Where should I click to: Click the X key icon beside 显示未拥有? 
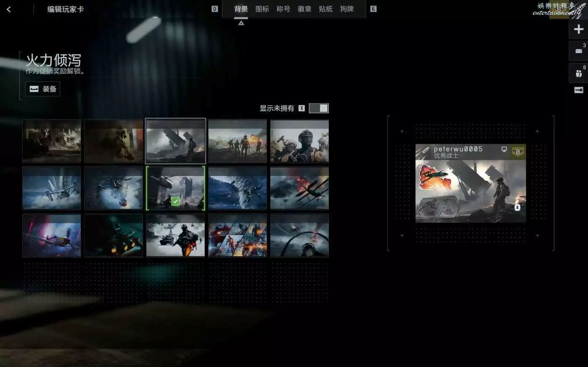[302, 108]
